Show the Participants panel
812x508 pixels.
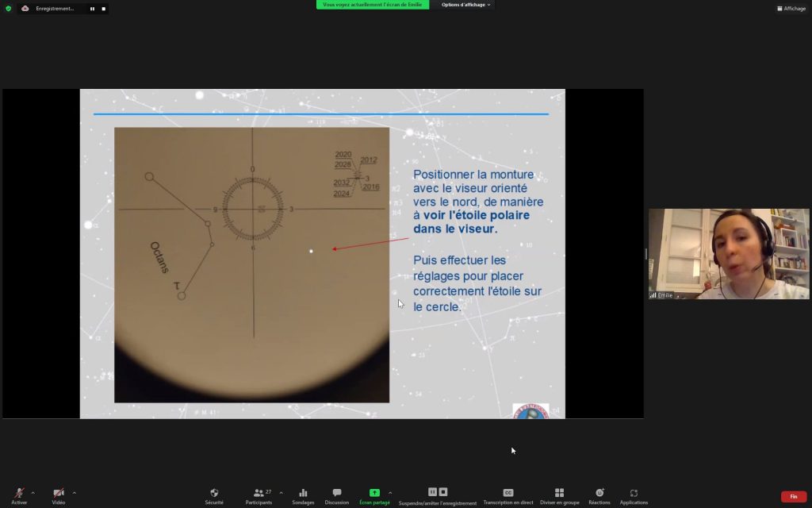coord(259,496)
